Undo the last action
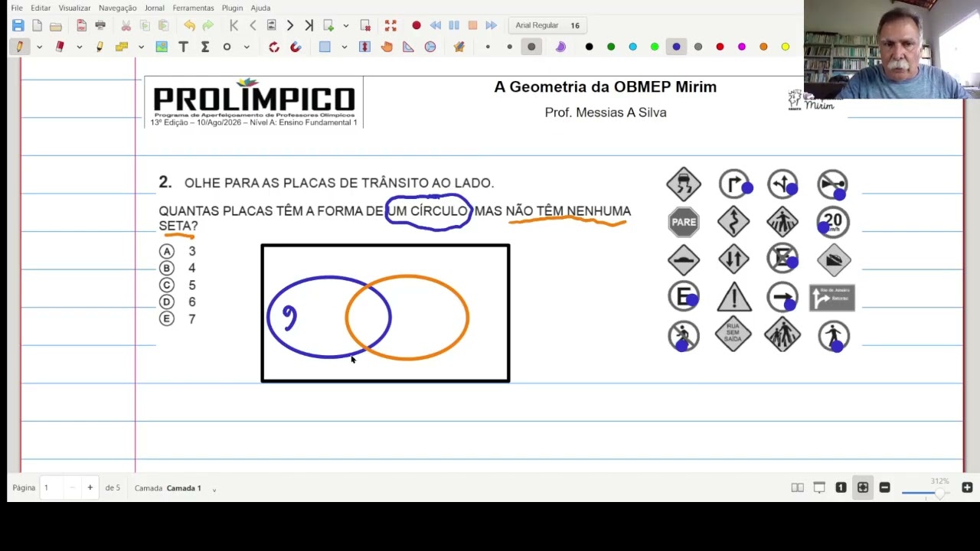Screen dimensions: 980x551 pos(189,25)
